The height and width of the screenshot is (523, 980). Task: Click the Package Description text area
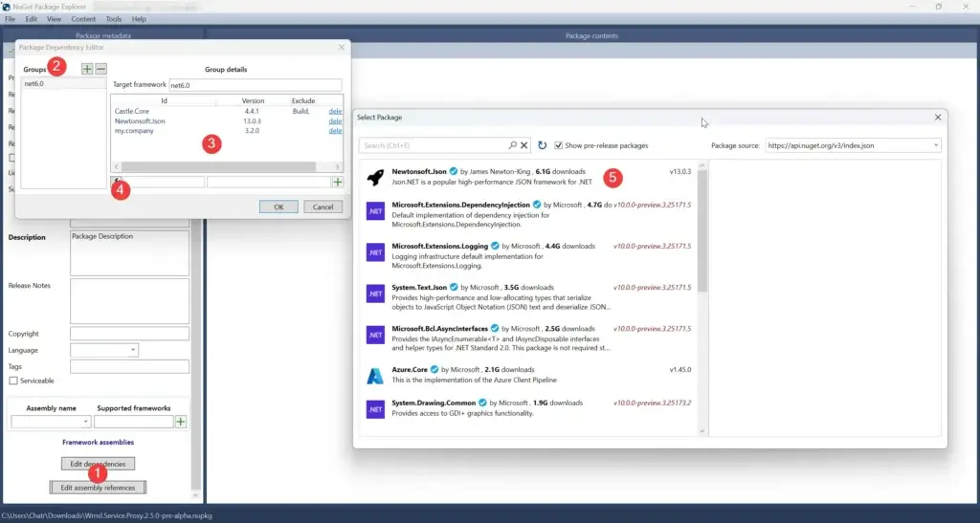[129, 253]
